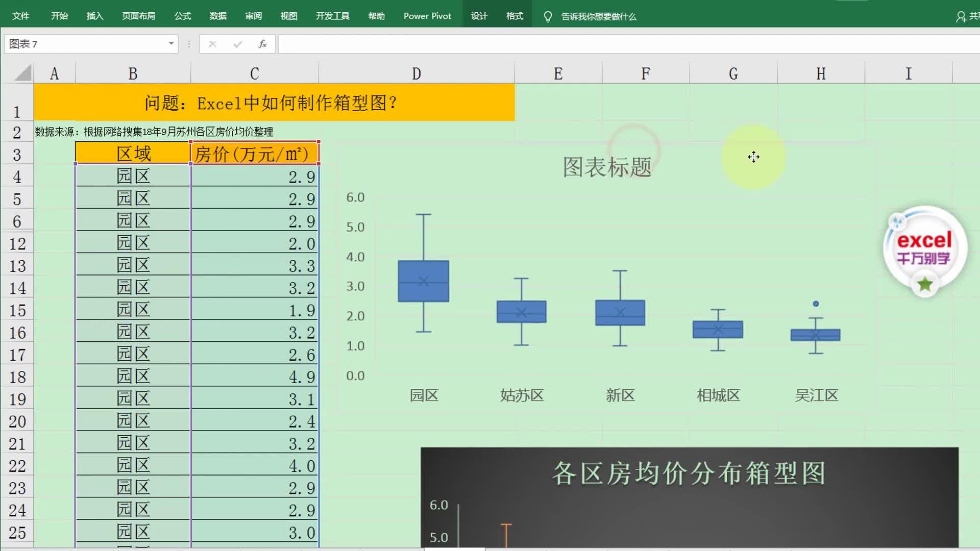Click the 6.0 vertical axis label

[x=355, y=197]
